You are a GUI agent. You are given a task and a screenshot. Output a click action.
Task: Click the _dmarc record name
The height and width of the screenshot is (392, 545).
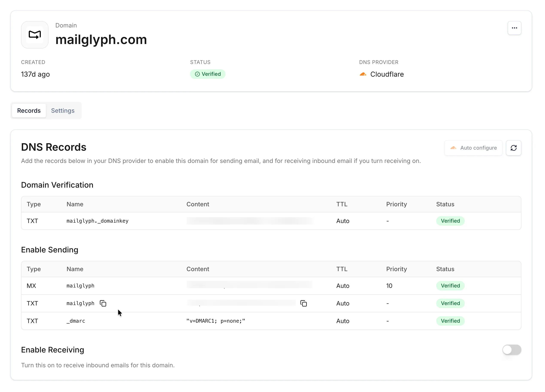click(x=76, y=321)
